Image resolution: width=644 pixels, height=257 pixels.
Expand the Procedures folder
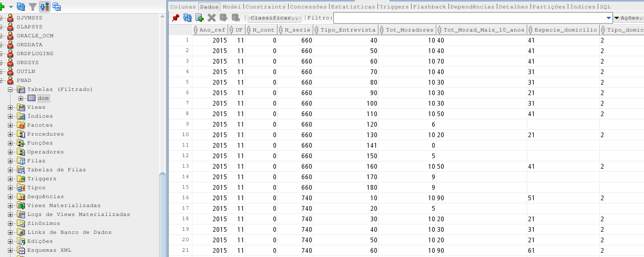click(x=11, y=134)
